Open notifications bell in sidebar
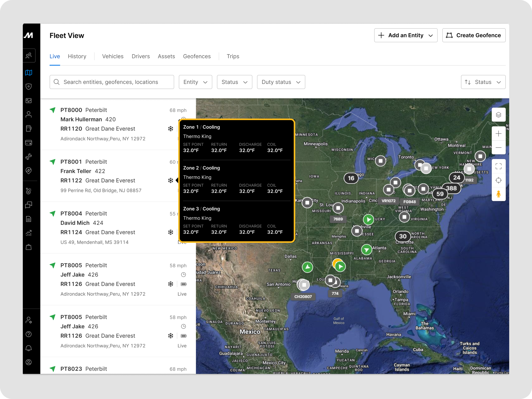The height and width of the screenshot is (399, 532). (x=29, y=348)
